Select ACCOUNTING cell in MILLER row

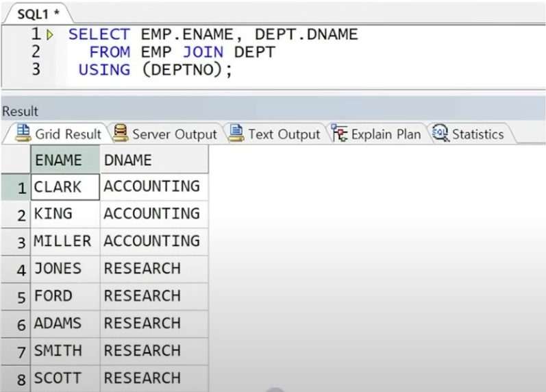click(x=154, y=242)
